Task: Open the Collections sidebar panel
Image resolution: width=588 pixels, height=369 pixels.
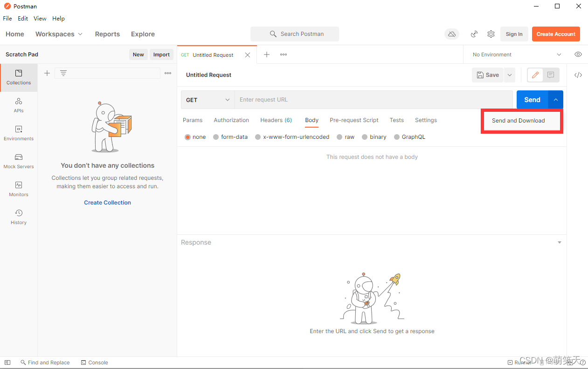Action: coord(19,77)
